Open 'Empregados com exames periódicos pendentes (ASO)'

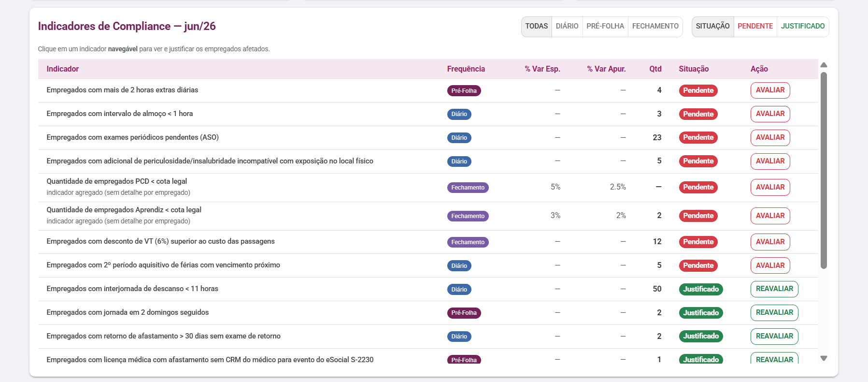point(133,137)
